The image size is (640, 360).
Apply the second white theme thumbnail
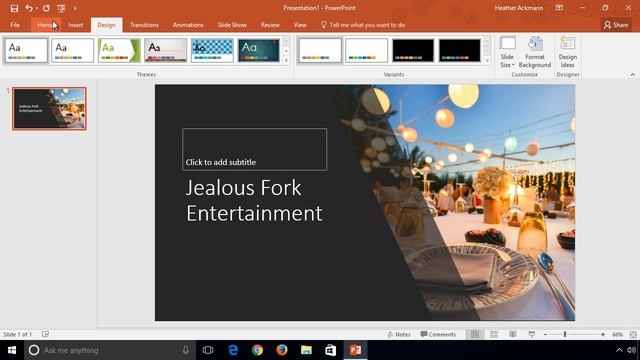72,51
